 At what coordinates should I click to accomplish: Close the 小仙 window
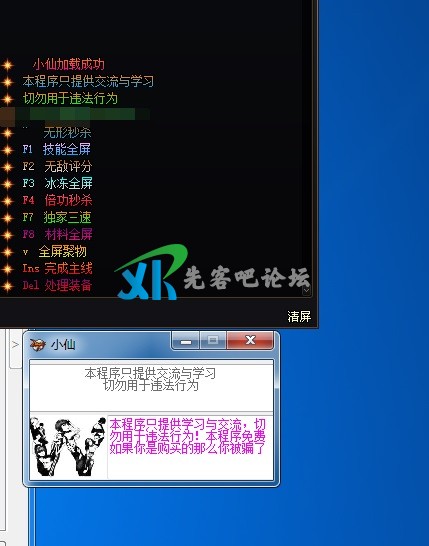pyautogui.click(x=250, y=340)
